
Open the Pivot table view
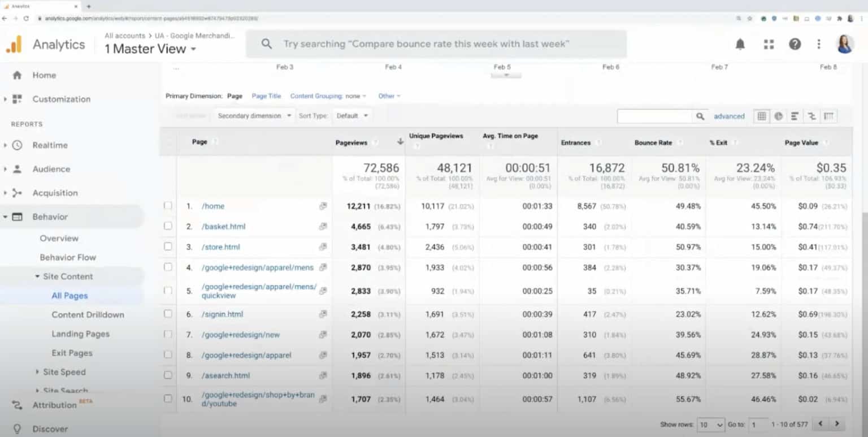pos(828,116)
